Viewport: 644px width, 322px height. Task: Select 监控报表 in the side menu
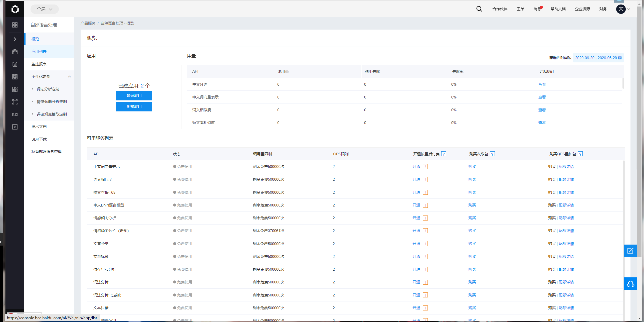50,64
